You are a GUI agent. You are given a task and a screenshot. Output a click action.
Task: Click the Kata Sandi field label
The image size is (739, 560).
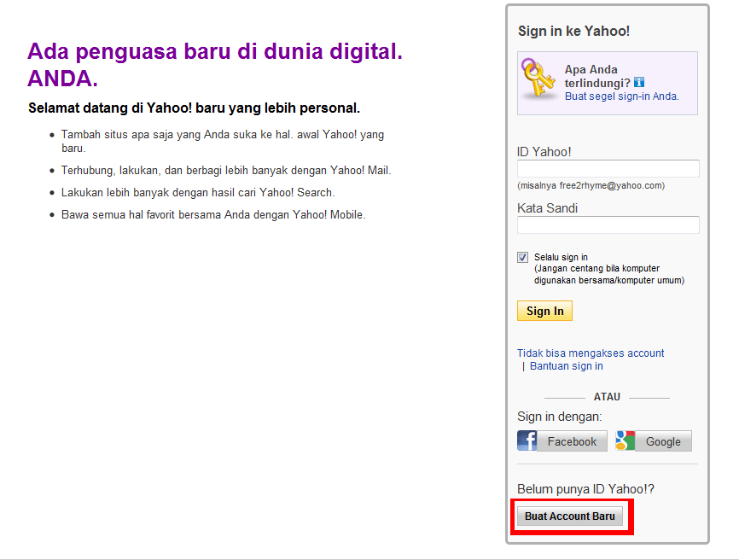coord(547,208)
